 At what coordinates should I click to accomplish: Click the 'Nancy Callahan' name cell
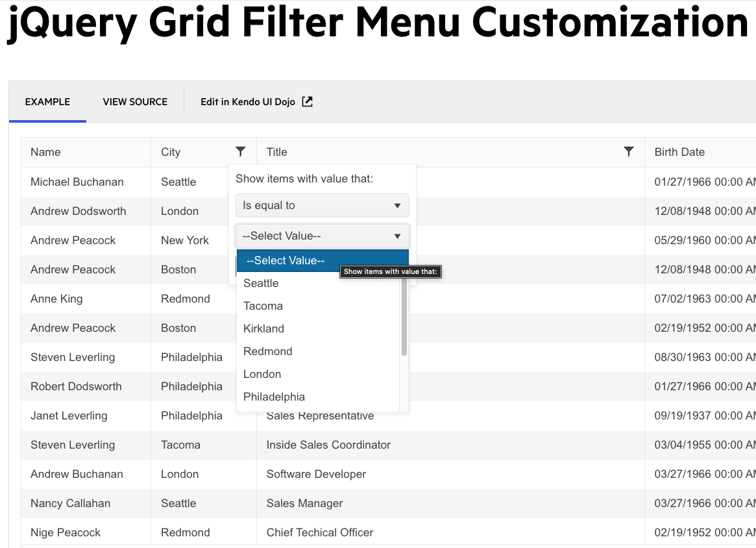click(86, 503)
